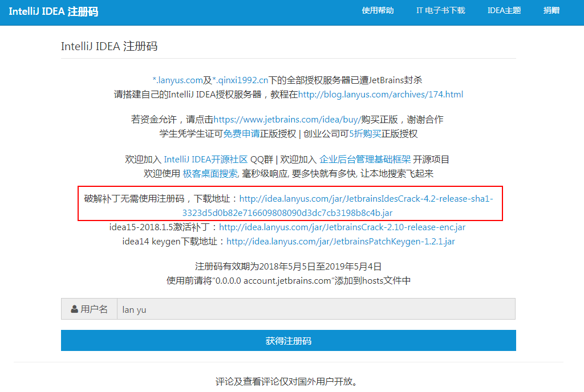Image resolution: width=584 pixels, height=392 pixels.
Task: Open the IntelliJ IDEA开源社区 link
Action: [x=205, y=160]
